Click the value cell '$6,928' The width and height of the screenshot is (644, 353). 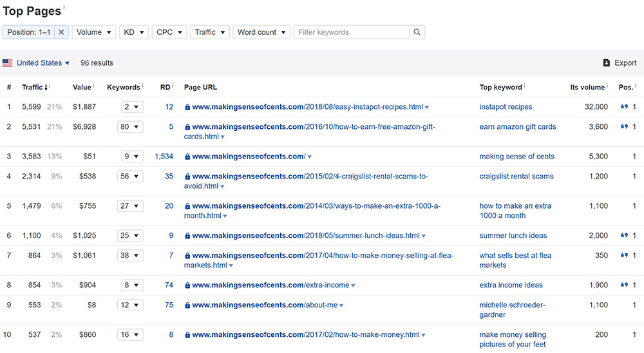84,126
